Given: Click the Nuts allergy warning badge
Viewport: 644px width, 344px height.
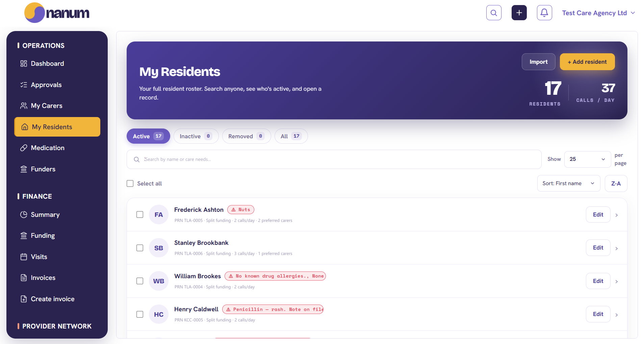Looking at the screenshot, I should pos(241,209).
